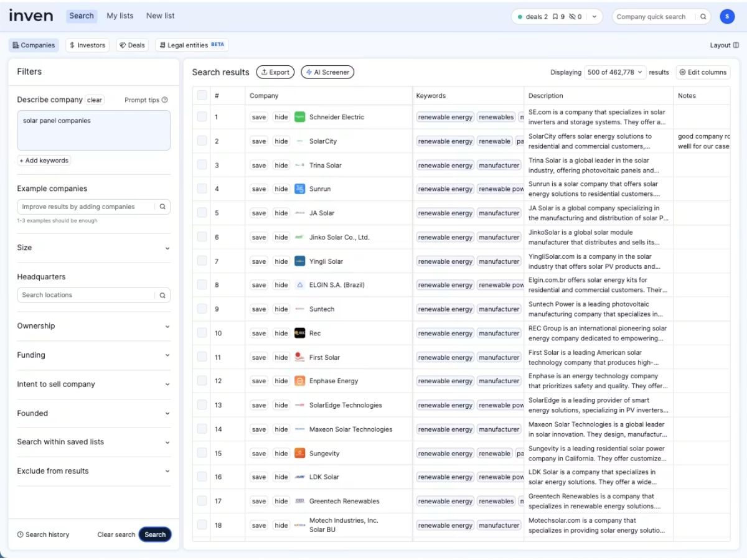This screenshot has width=747, height=560.
Task: Click Clear search link
Action: [x=116, y=534]
